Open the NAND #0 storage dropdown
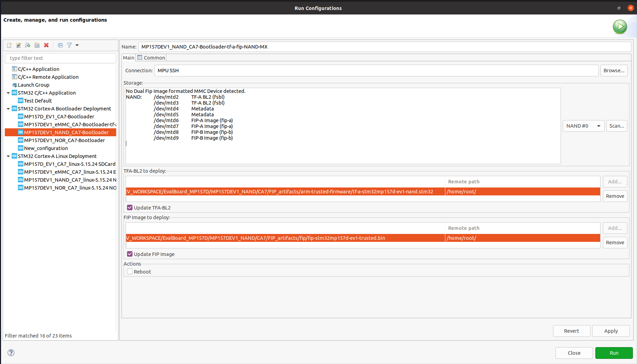This screenshot has height=364, width=637. [583, 126]
